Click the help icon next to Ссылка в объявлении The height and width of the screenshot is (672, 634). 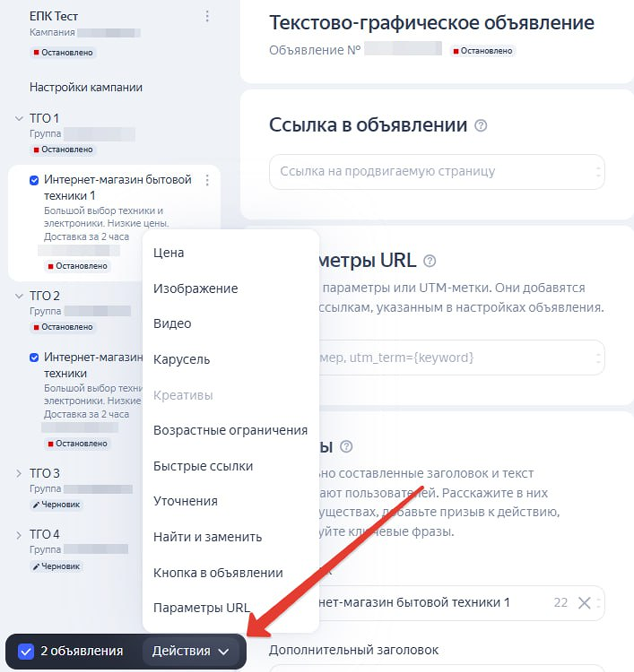click(480, 126)
